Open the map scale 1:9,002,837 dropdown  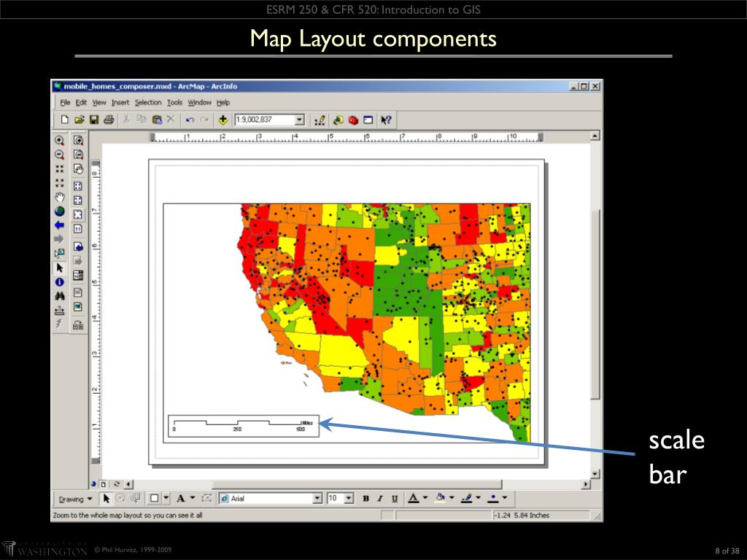click(299, 120)
